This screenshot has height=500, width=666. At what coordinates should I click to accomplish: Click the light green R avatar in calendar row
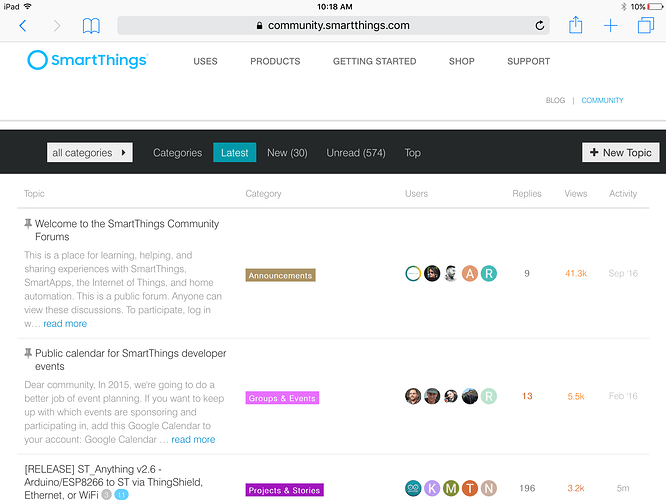coord(489,396)
